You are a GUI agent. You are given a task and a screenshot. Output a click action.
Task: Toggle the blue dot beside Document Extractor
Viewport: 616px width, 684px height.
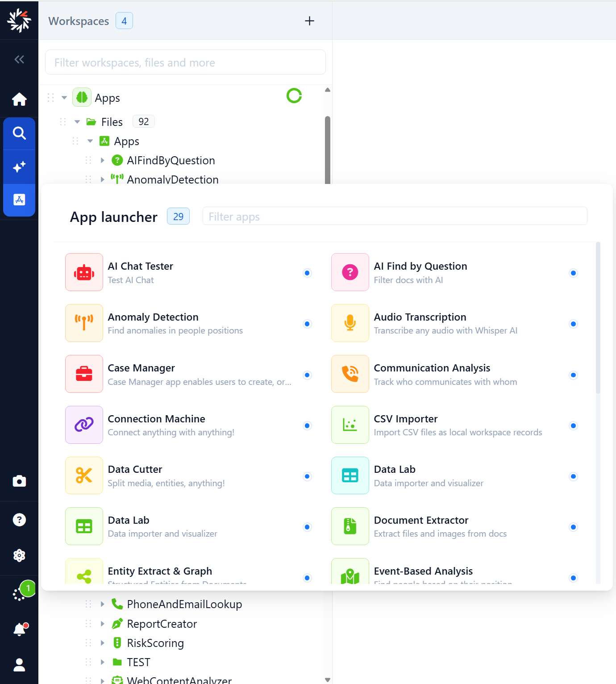[574, 527]
